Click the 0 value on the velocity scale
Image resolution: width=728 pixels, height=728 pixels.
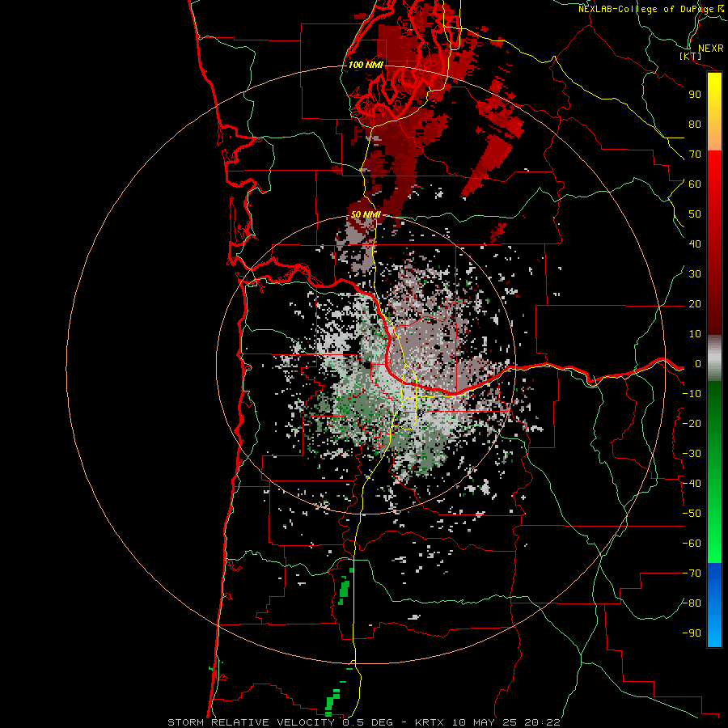click(x=698, y=363)
